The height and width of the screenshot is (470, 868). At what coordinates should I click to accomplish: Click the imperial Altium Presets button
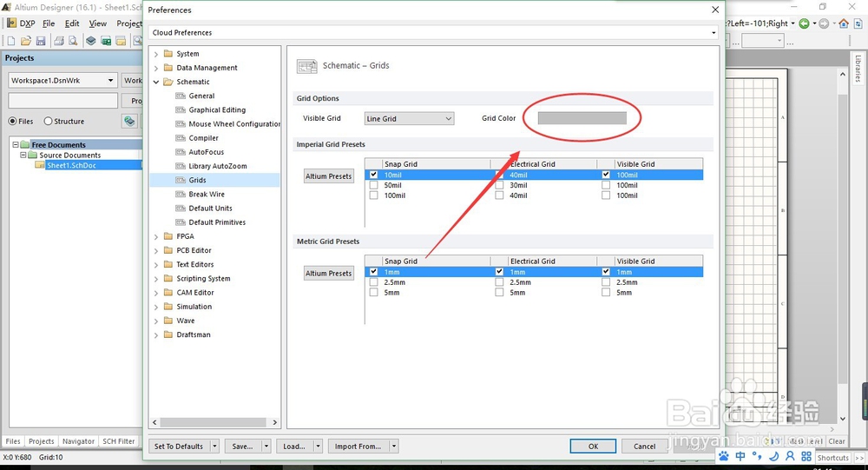point(329,176)
